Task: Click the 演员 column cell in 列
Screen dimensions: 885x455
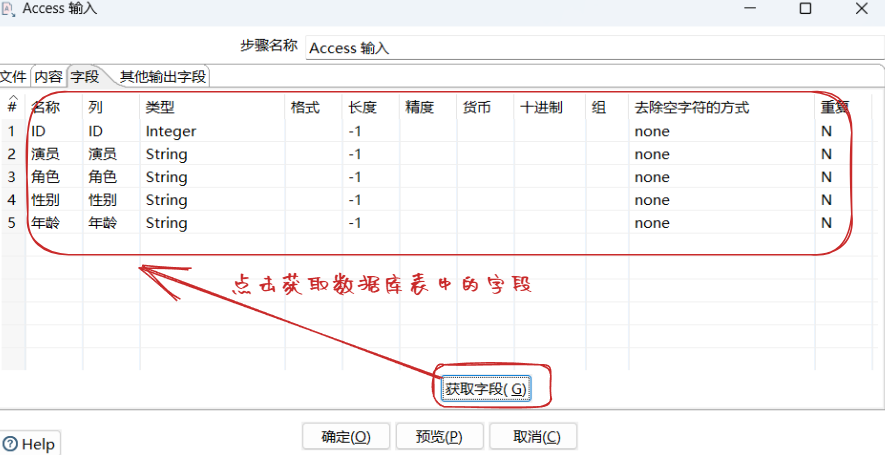Action: 111,154
